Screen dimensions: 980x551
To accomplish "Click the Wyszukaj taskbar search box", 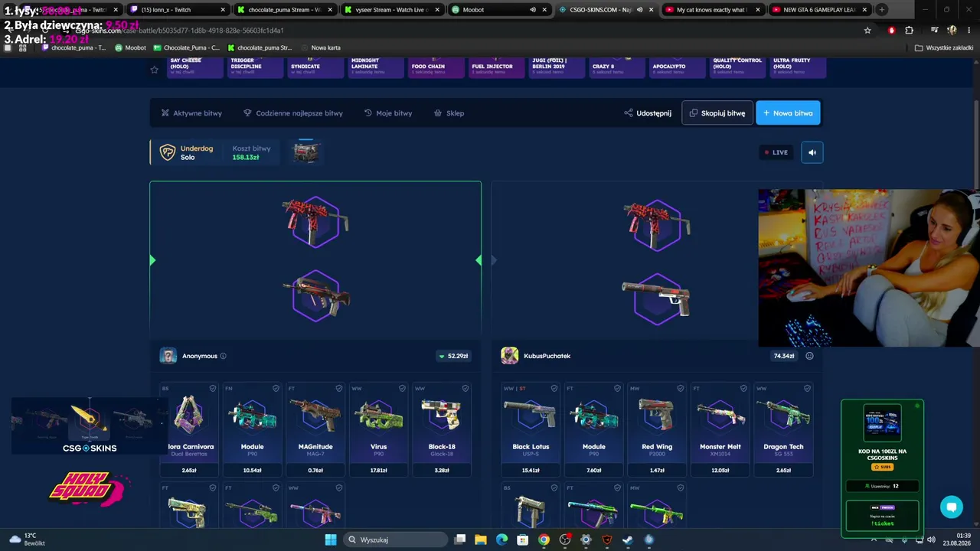I will 396,540.
